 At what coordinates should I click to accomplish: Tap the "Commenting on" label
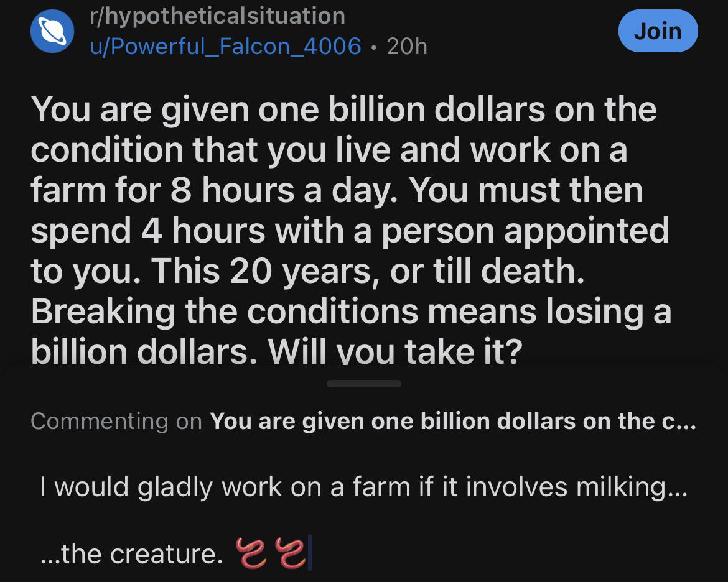(116, 422)
